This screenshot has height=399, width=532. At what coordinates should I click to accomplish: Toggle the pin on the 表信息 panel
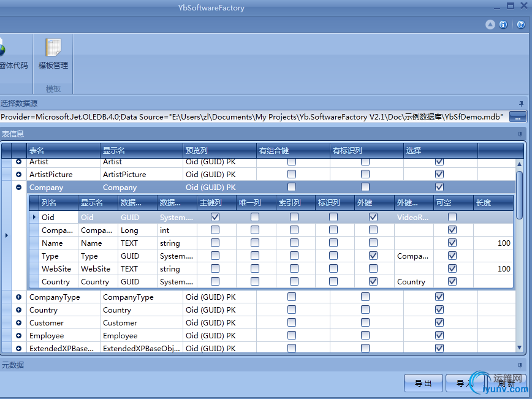(x=520, y=134)
